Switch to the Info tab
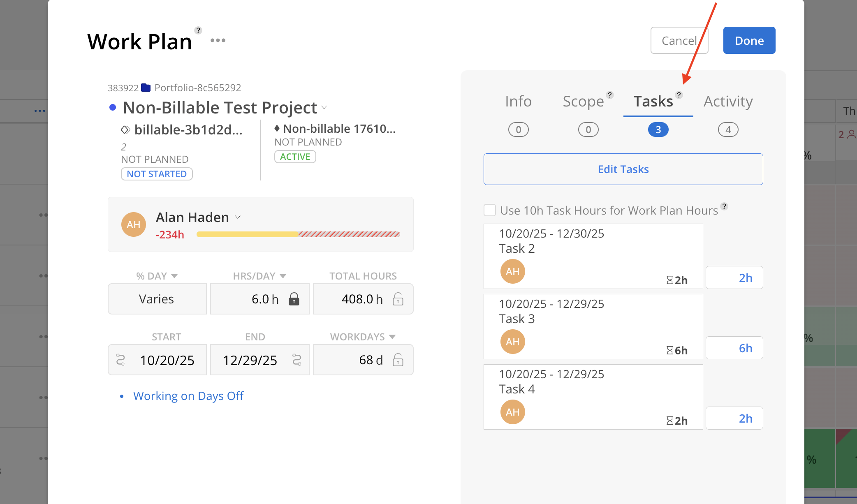 (x=518, y=101)
